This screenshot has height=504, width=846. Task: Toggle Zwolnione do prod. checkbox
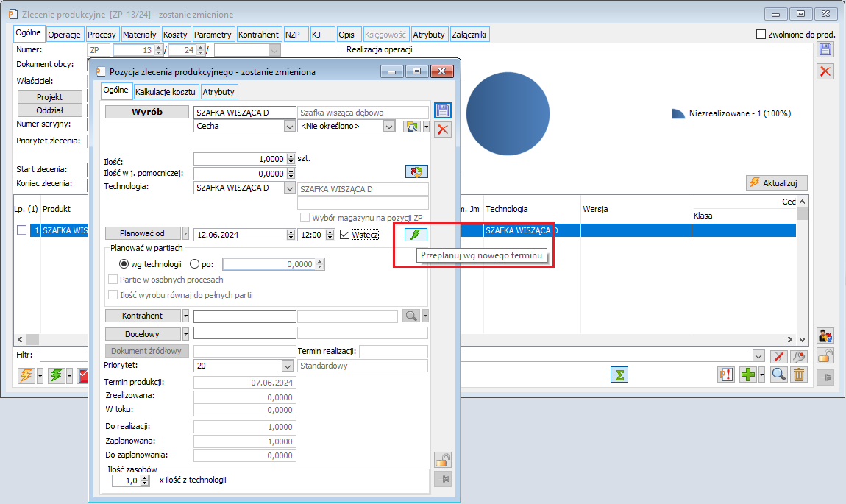pyautogui.click(x=761, y=35)
